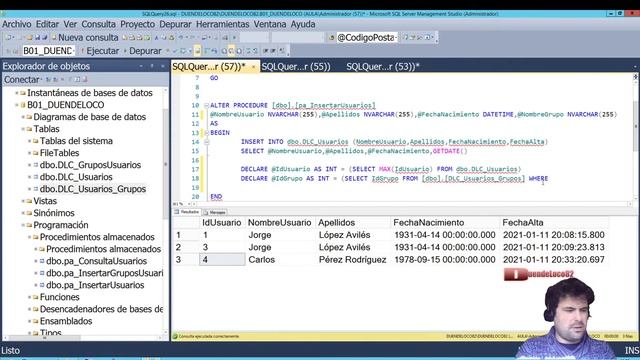This screenshot has height=360, width=640.
Task: Click the B01_DUENDELOCO database icon
Action: (x=23, y=105)
